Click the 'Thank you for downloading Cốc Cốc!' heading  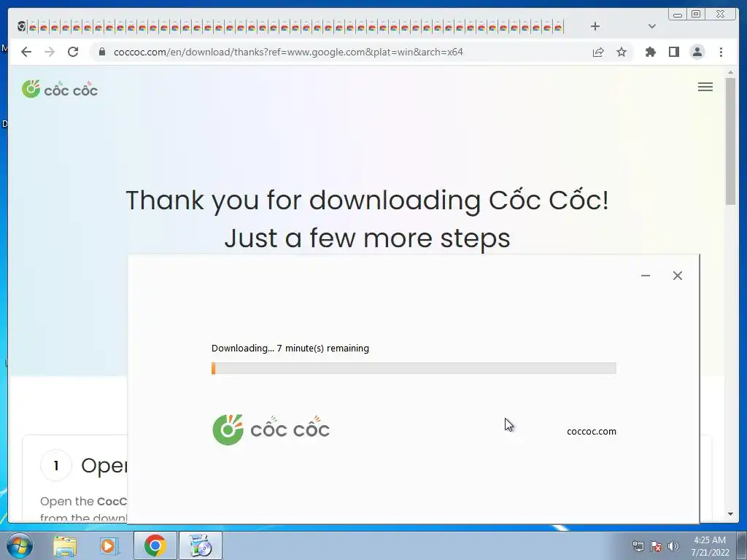pos(368,200)
